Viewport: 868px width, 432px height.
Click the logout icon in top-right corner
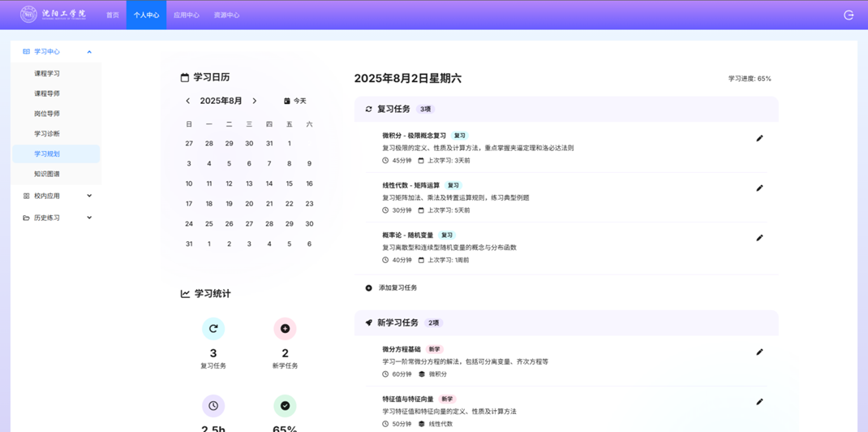pos(849,15)
